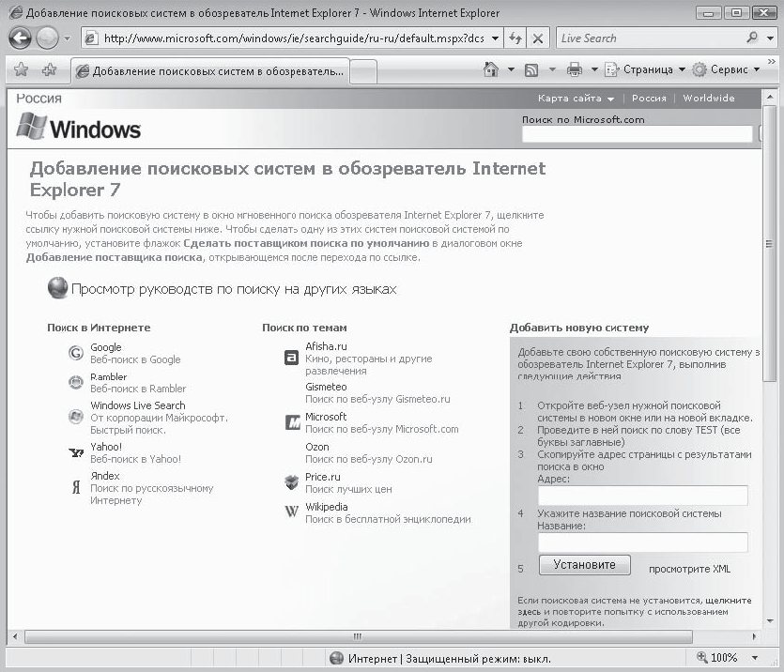Click the Print icon in the toolbar
The width and height of the screenshot is (784, 672).
pyautogui.click(x=574, y=69)
